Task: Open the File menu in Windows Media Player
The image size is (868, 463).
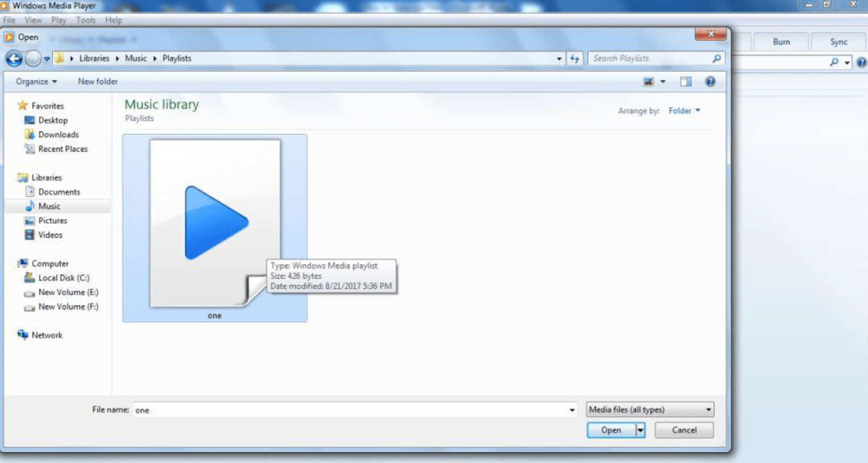Action: [x=9, y=20]
